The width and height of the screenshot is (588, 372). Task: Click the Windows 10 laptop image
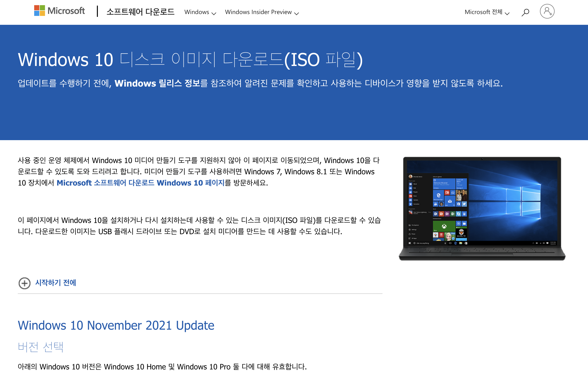tap(482, 208)
